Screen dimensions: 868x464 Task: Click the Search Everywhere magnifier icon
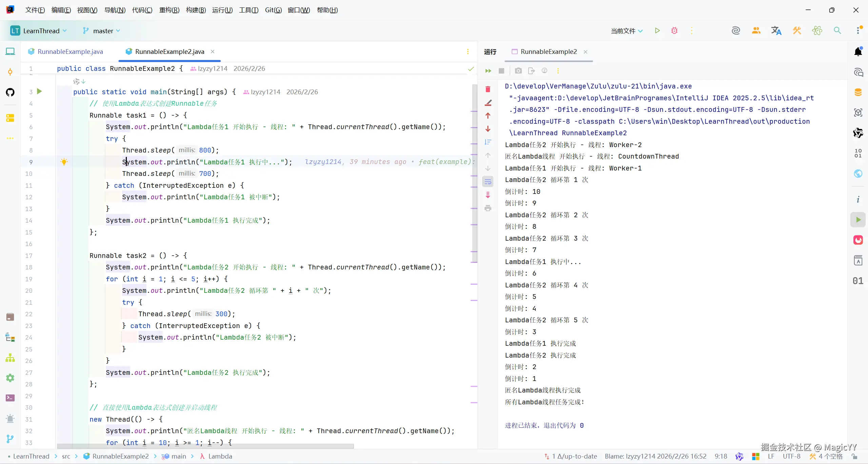(837, 31)
